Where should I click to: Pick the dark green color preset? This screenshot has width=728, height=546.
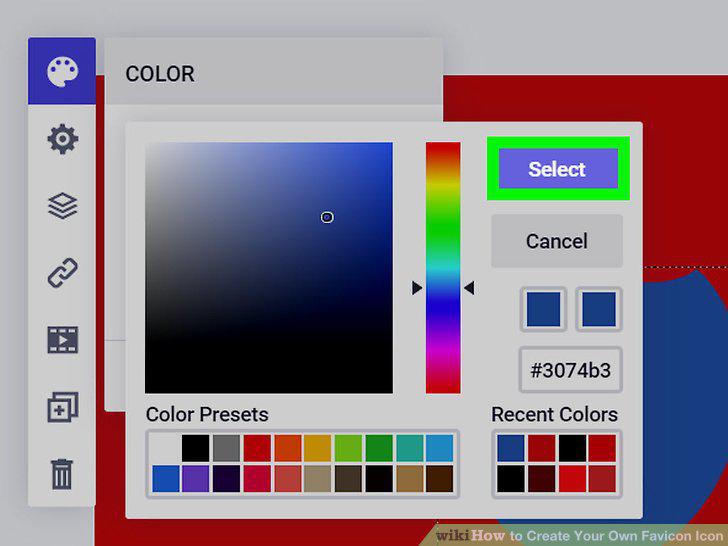(379, 448)
